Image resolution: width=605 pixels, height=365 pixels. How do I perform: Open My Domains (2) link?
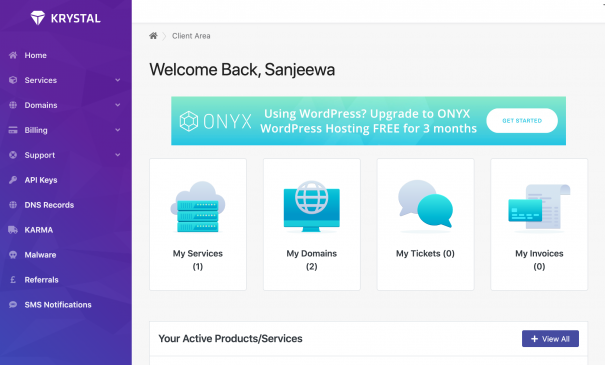coord(312,260)
